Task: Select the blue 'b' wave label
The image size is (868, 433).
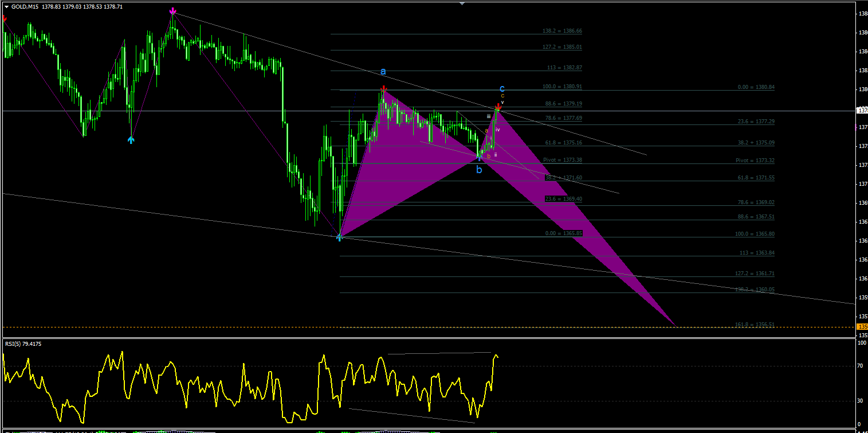Action: [x=479, y=170]
